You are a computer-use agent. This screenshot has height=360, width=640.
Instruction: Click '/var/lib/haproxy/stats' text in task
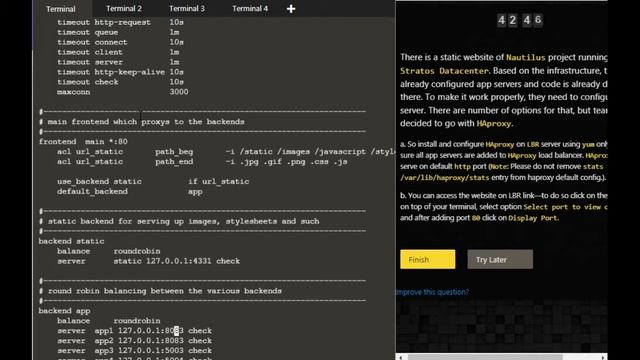444,178
